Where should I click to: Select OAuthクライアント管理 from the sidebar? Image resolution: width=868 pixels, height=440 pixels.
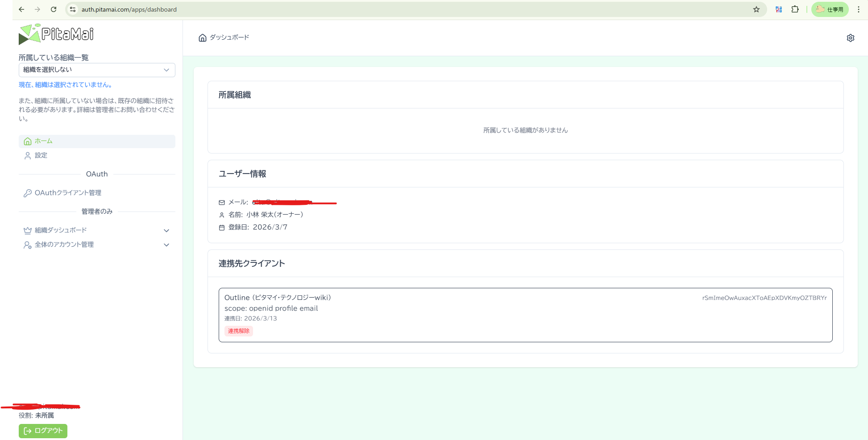click(x=68, y=193)
